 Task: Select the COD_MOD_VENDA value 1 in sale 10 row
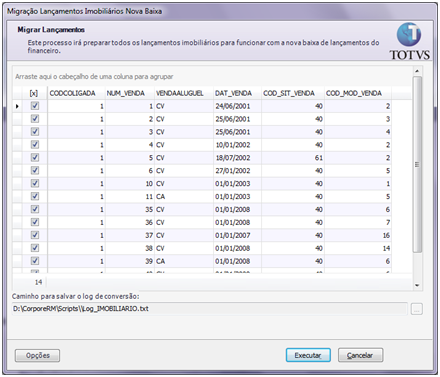(x=358, y=184)
